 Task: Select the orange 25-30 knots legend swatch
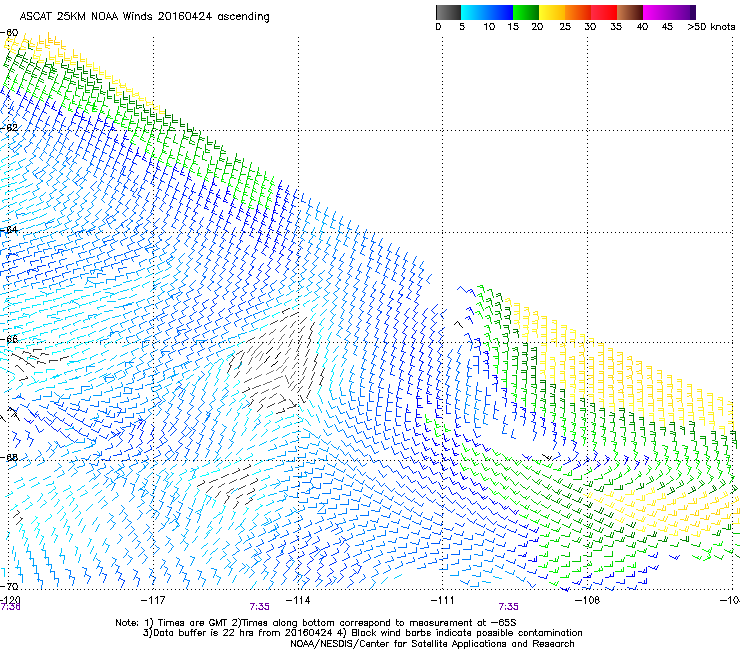(578, 12)
